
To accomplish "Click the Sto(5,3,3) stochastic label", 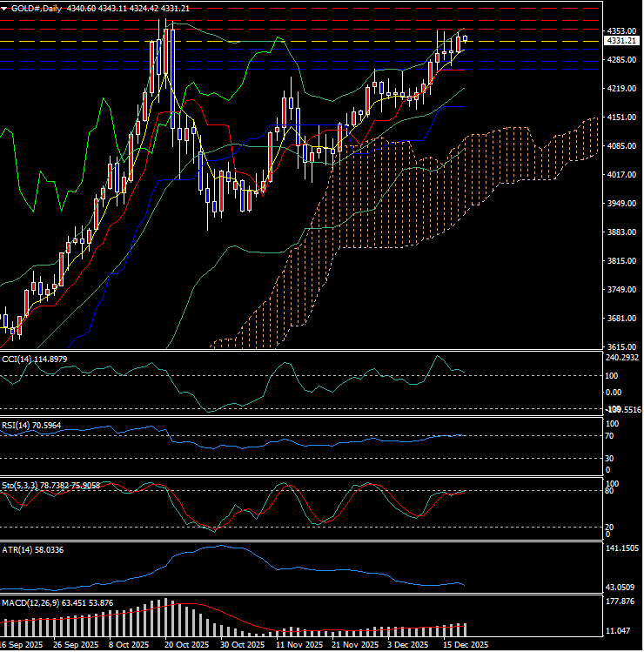I will coord(50,484).
